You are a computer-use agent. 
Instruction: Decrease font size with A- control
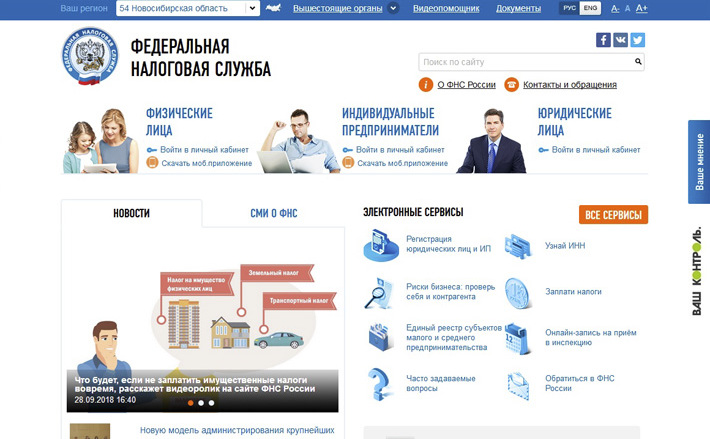pyautogui.click(x=615, y=9)
